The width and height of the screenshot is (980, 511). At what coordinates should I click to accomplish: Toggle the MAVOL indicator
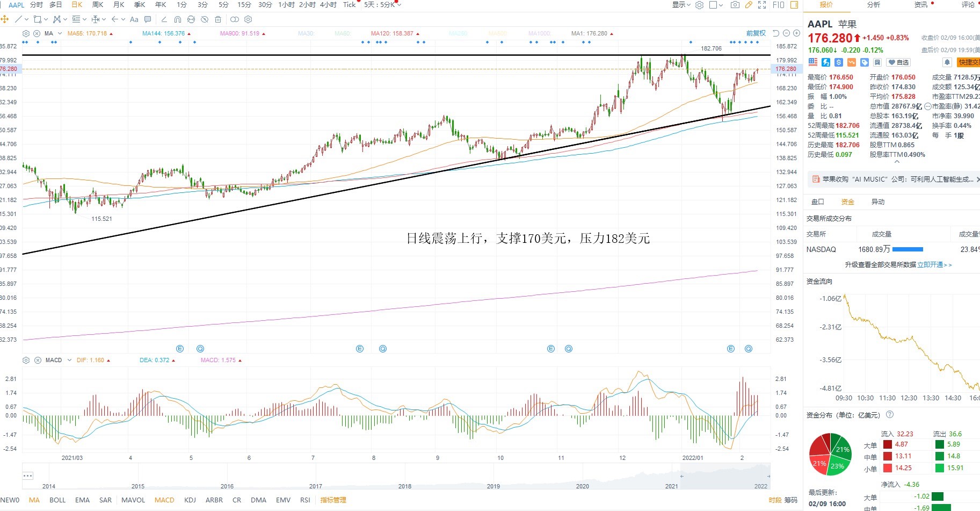pyautogui.click(x=133, y=500)
